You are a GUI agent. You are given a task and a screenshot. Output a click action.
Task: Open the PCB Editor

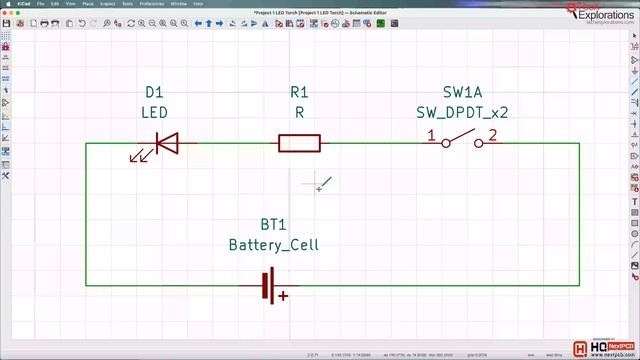pyautogui.click(x=381, y=24)
